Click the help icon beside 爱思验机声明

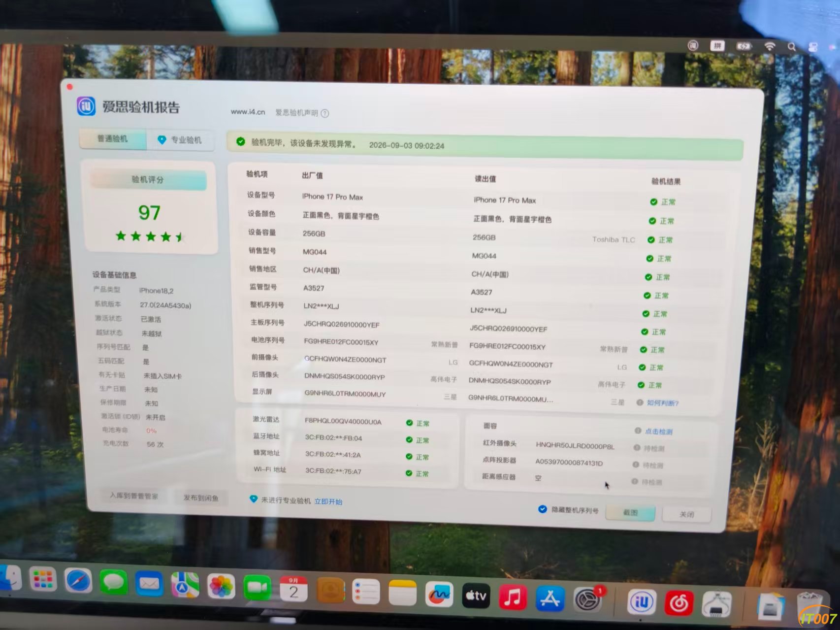tap(324, 113)
